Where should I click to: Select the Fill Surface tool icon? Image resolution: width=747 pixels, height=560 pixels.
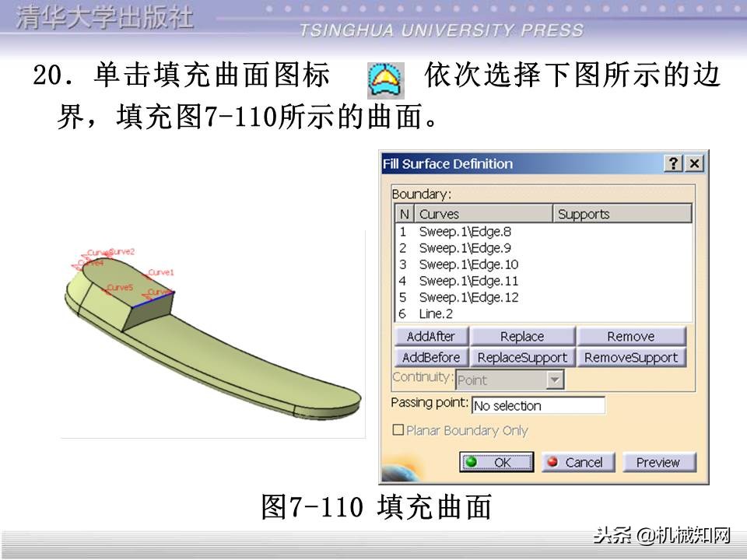(387, 77)
